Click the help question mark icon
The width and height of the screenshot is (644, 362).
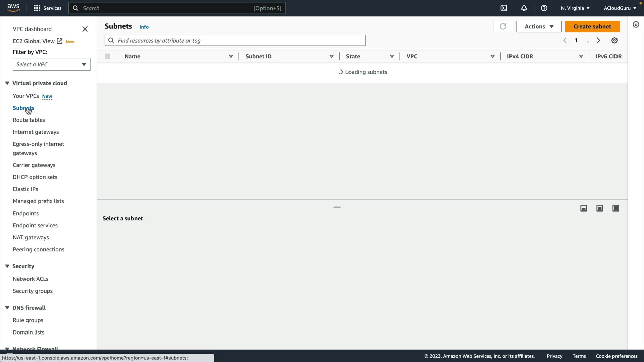(544, 8)
